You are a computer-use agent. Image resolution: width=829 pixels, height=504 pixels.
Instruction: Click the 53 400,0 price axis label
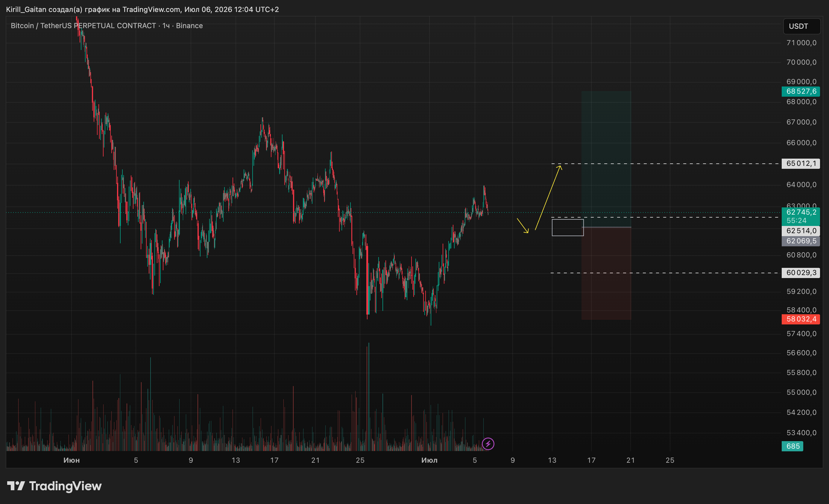click(x=801, y=433)
